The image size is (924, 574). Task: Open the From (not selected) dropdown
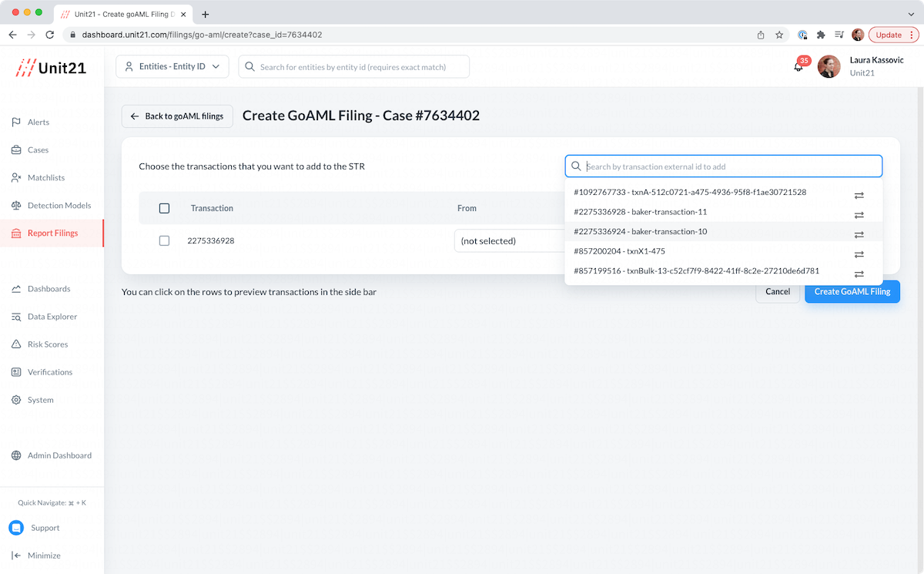[509, 240]
